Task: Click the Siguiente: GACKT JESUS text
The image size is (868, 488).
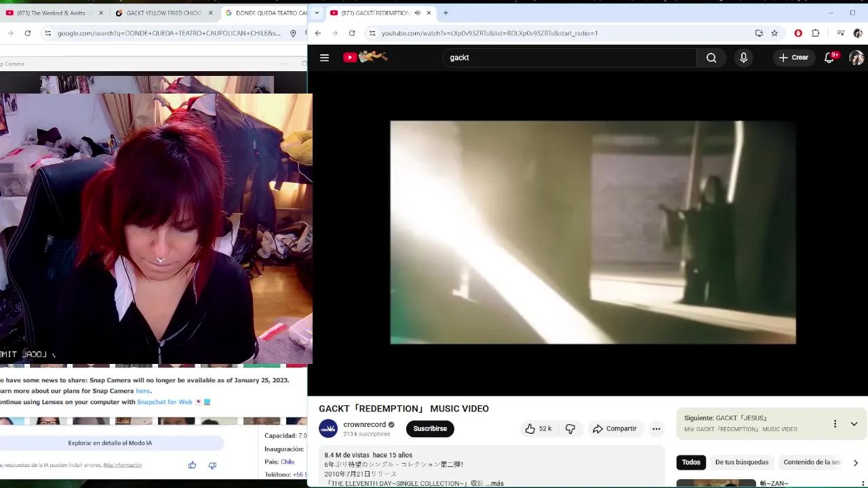Action: coord(726,418)
